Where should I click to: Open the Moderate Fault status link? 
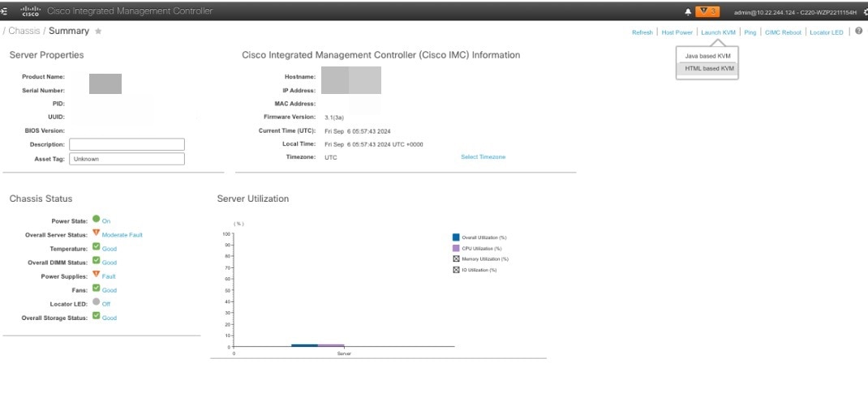(x=122, y=235)
